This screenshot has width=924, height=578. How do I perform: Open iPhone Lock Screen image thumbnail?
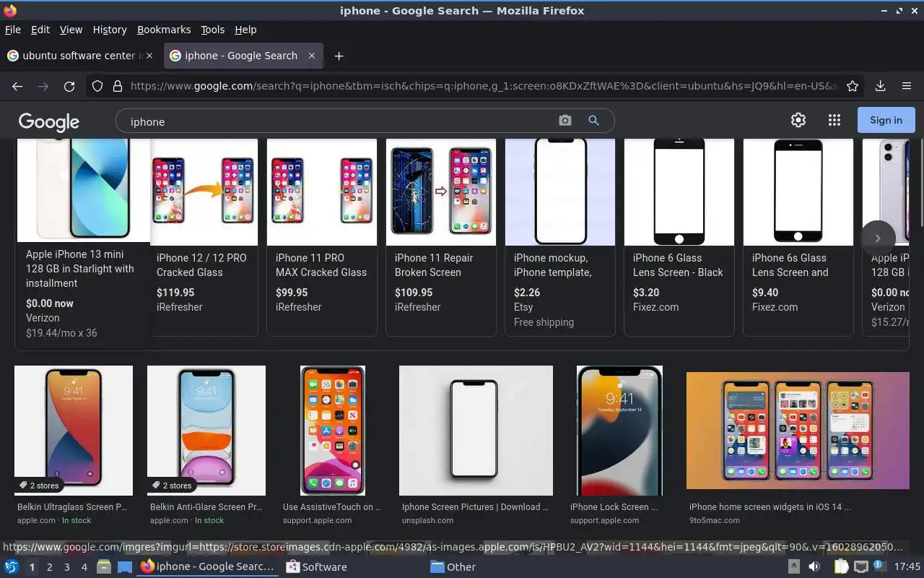pyautogui.click(x=619, y=431)
